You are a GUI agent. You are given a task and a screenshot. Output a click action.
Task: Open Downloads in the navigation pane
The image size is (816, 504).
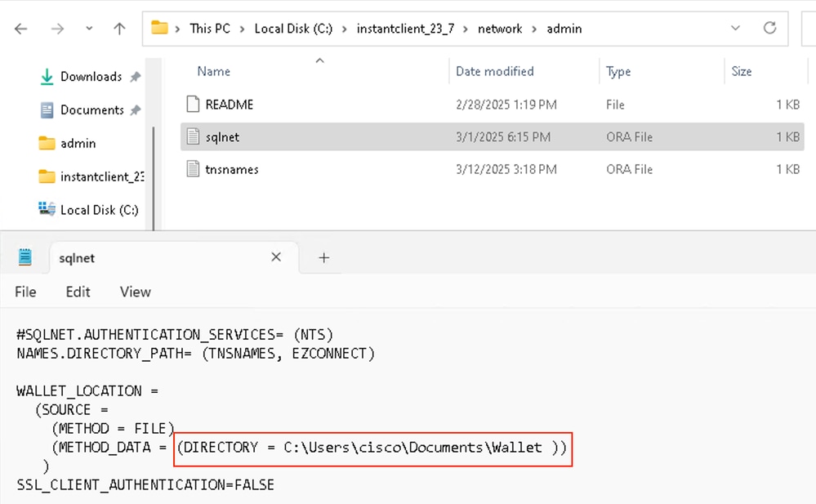(x=91, y=77)
